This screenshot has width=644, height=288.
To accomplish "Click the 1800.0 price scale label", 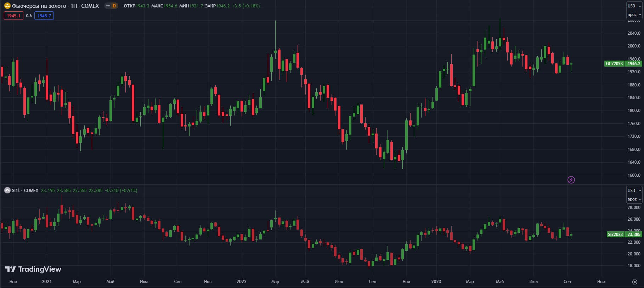I will coord(634,111).
